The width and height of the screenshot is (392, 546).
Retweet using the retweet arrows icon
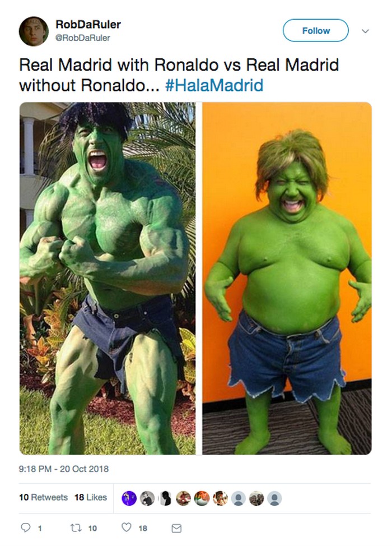click(x=76, y=528)
